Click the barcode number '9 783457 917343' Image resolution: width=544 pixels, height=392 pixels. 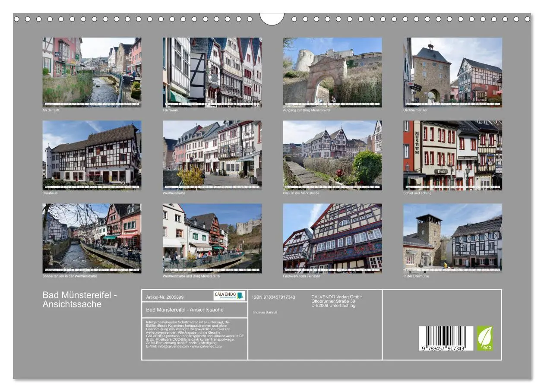click(x=443, y=348)
